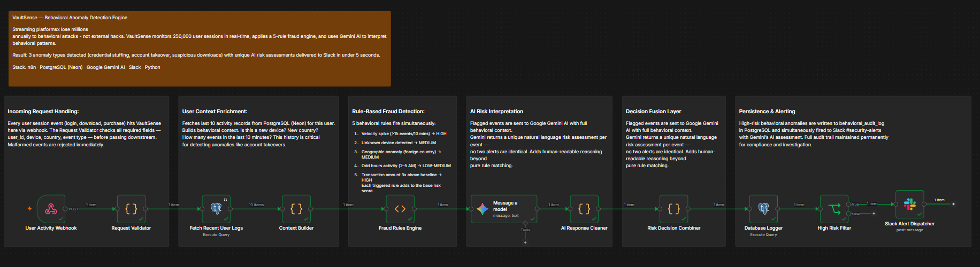The image size is (980, 267).
Task: Click the success checkmark on User Activity Webhook
Action: pyautogui.click(x=61, y=219)
